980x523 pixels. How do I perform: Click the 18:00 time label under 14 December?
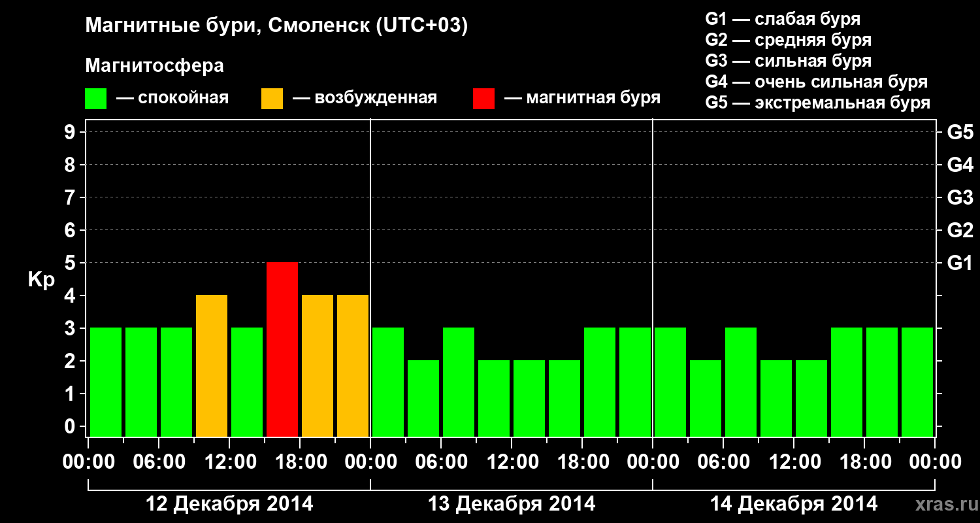[x=864, y=462]
